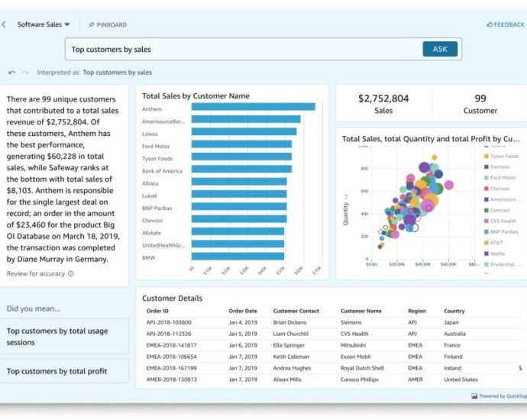Screen dimensions: 527x420
Task: Click Siemens legend color swatch
Action: pyautogui.click(x=486, y=167)
